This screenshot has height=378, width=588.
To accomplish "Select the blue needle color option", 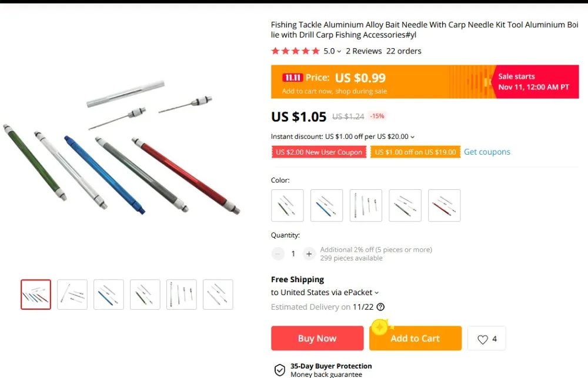I will point(326,206).
